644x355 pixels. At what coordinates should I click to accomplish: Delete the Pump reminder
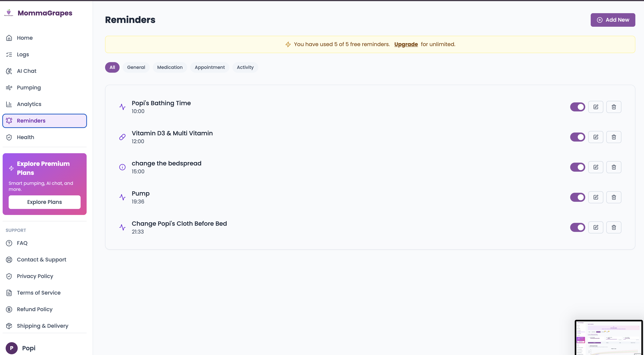613,197
